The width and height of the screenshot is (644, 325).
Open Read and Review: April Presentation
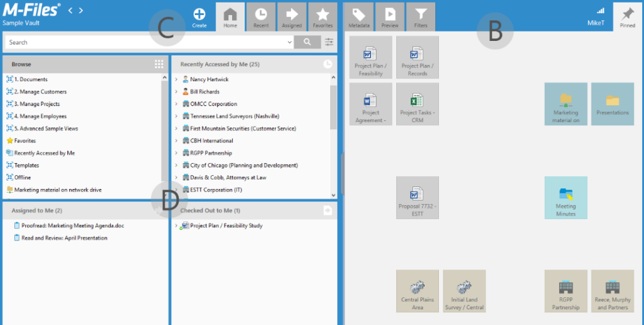(60, 238)
